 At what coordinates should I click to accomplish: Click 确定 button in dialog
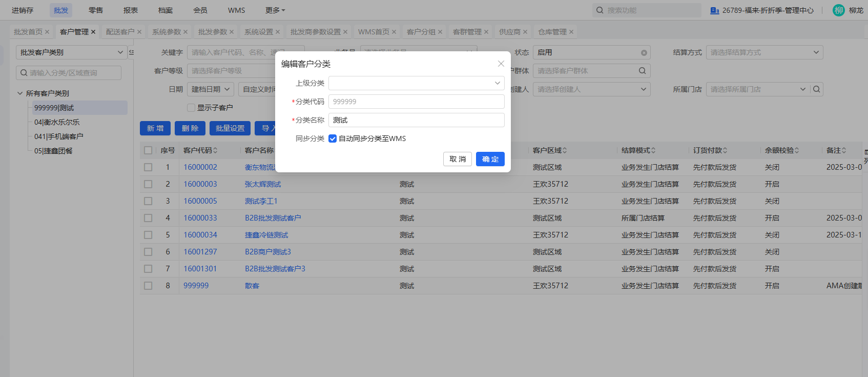(x=490, y=159)
